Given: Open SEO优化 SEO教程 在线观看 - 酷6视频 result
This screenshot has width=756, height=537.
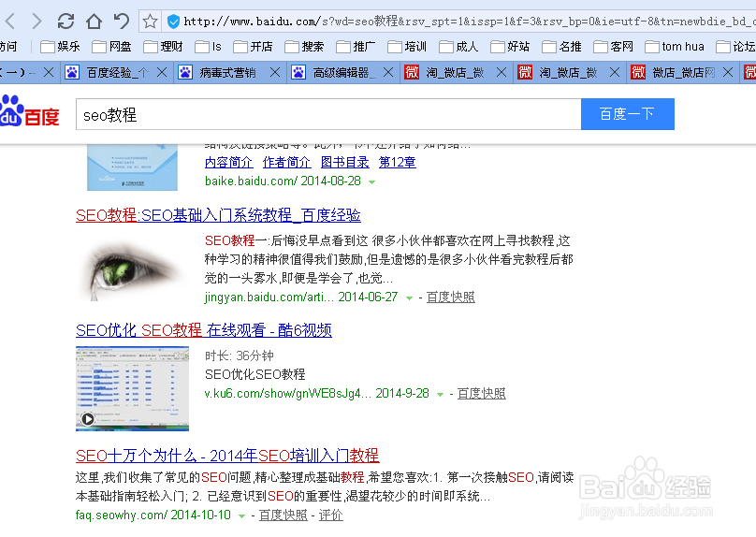Looking at the screenshot, I should tap(203, 330).
